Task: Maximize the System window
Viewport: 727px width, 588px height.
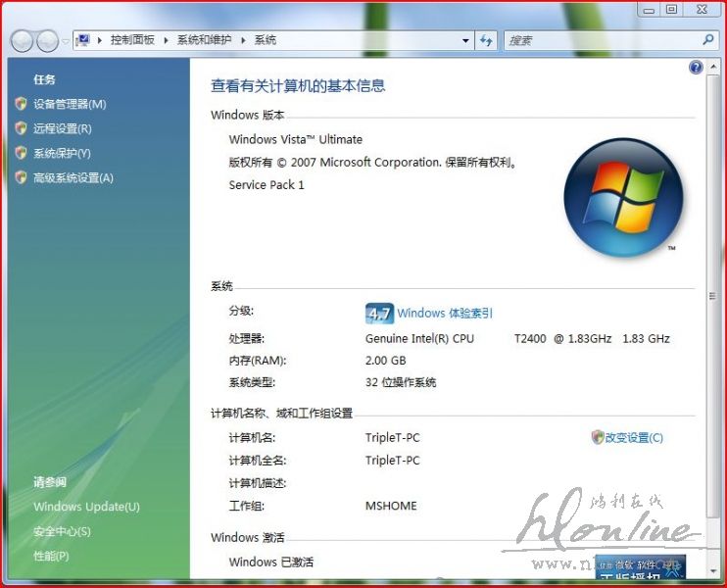Action: (x=671, y=10)
